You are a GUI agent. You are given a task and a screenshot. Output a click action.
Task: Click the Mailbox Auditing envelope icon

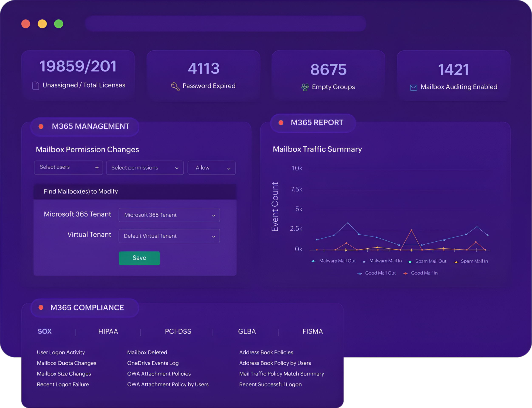pos(413,87)
